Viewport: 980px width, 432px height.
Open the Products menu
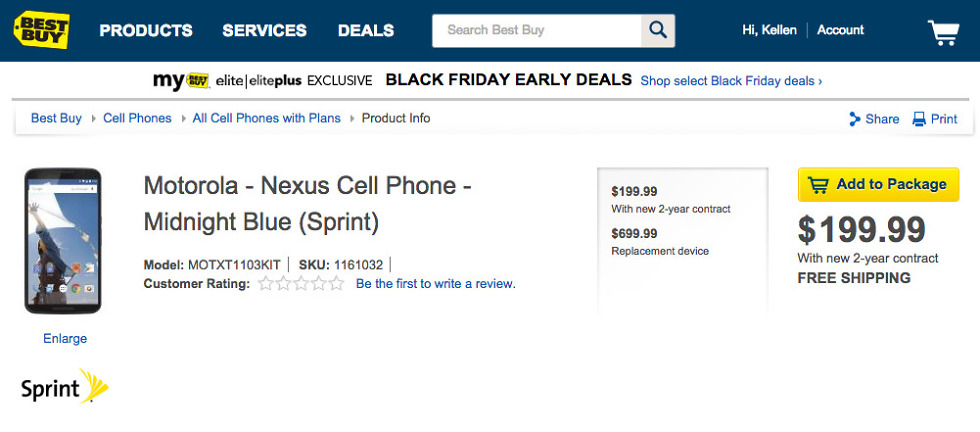[146, 30]
